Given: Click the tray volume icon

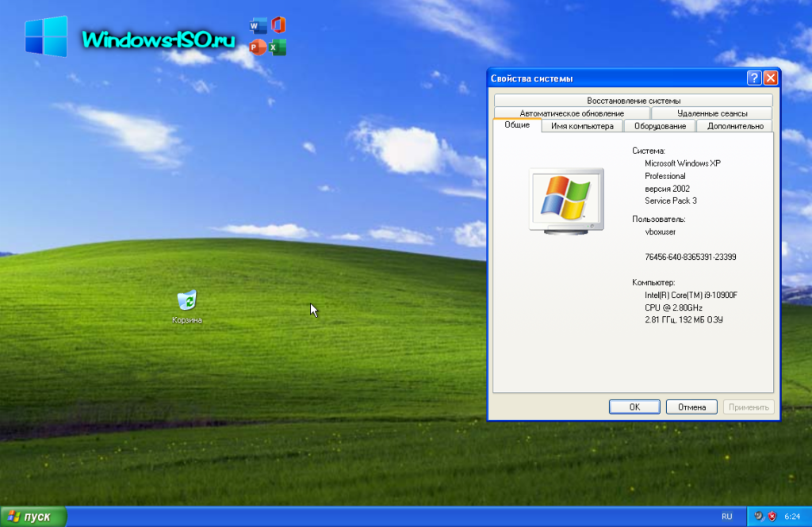Looking at the screenshot, I should point(759,516).
